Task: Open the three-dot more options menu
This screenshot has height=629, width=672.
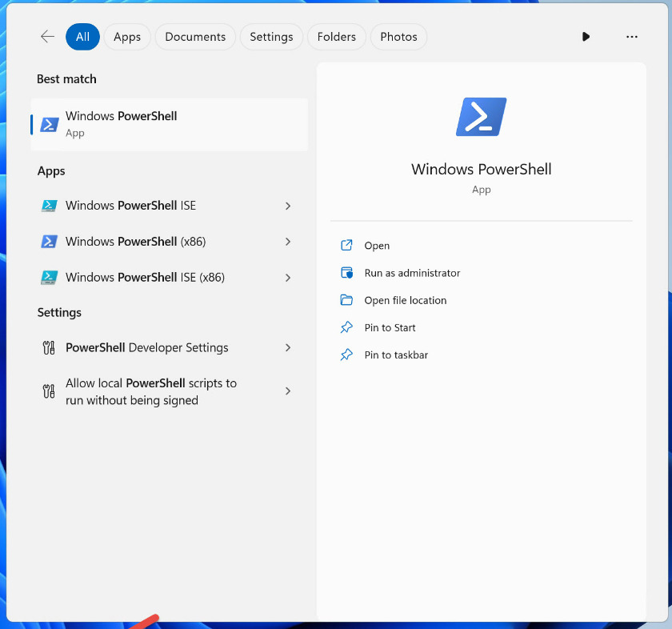Action: coord(632,37)
